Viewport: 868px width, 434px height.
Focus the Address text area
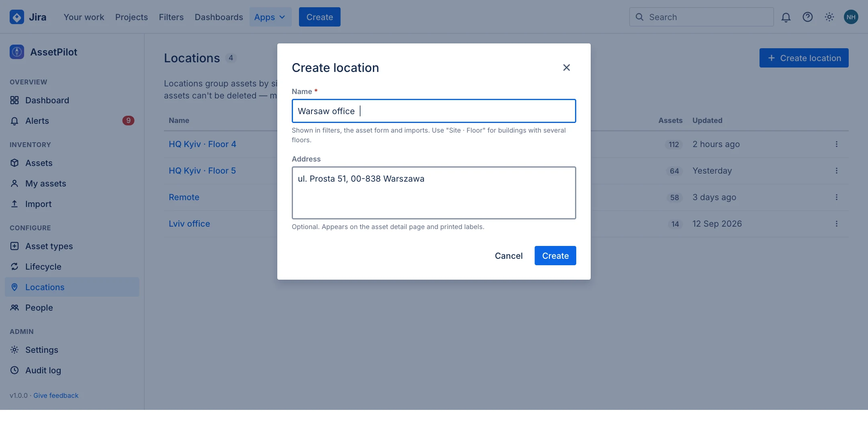[x=434, y=193]
